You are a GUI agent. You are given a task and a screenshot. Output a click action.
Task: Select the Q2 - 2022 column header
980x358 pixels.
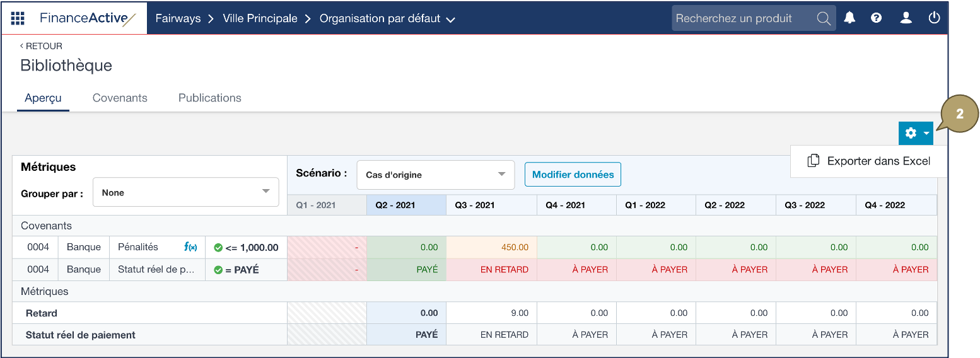click(736, 205)
